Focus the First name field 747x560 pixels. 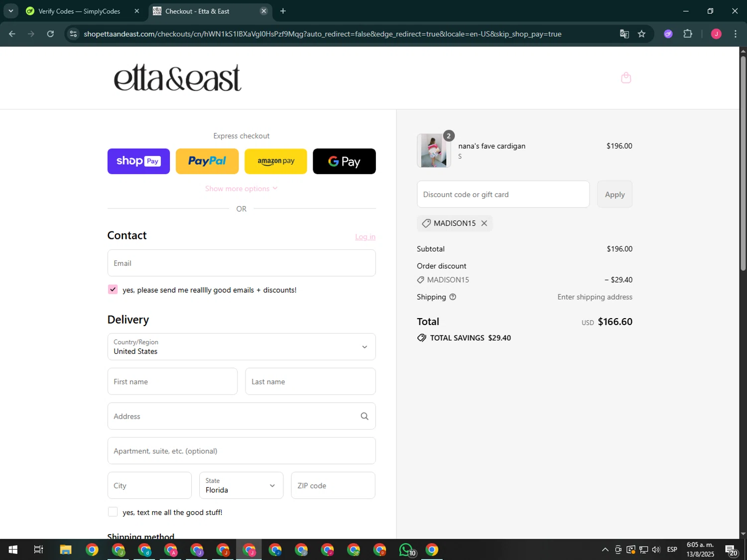coord(172,382)
